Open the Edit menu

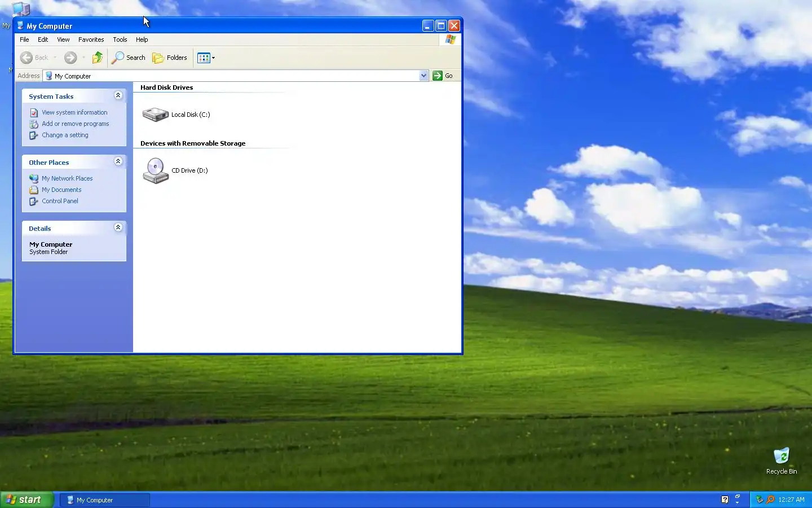43,40
